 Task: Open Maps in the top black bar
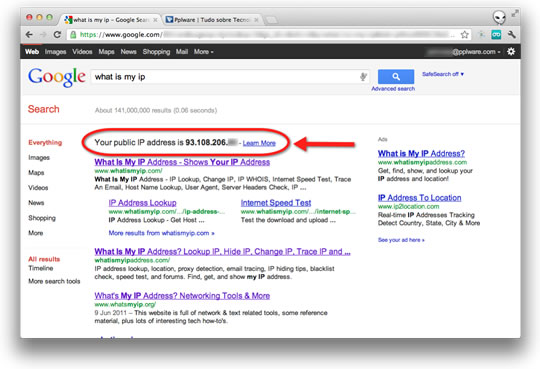(x=106, y=52)
